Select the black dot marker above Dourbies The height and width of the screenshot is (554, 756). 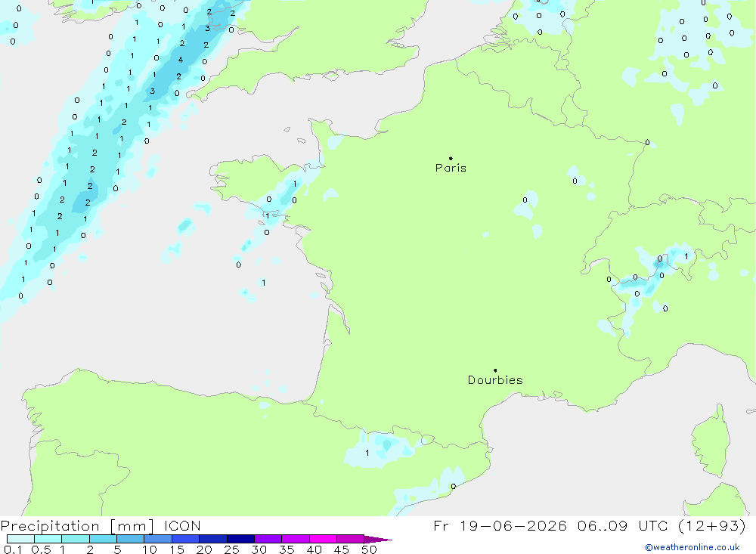[495, 370]
